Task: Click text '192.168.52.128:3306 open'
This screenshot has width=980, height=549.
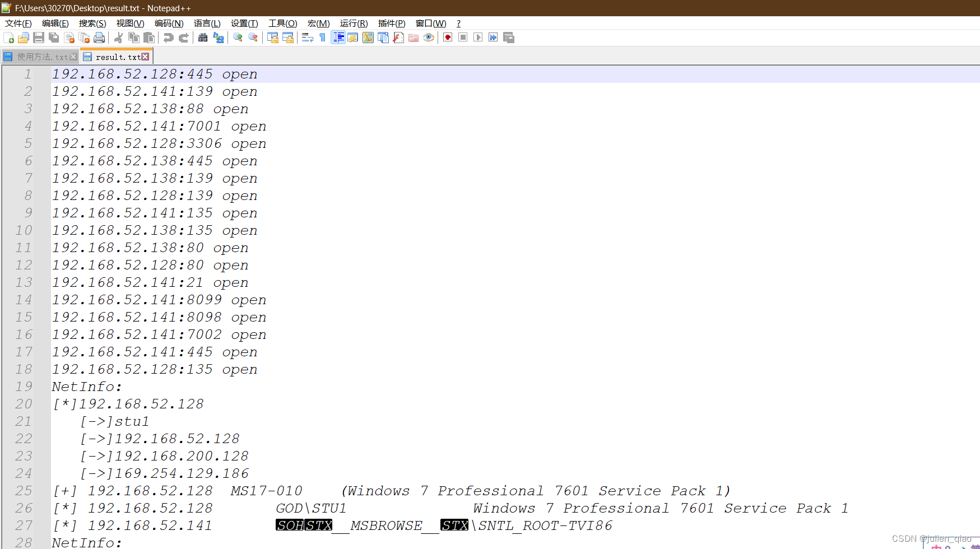Action: [x=159, y=143]
